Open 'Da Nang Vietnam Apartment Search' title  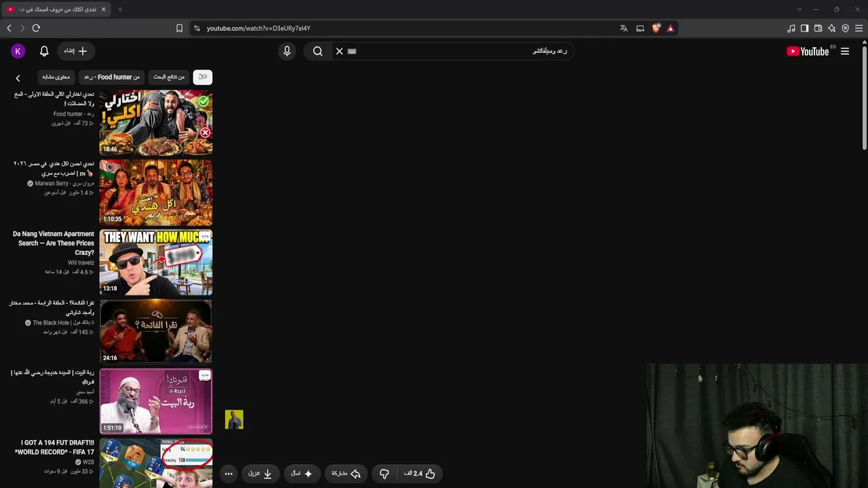click(x=54, y=243)
